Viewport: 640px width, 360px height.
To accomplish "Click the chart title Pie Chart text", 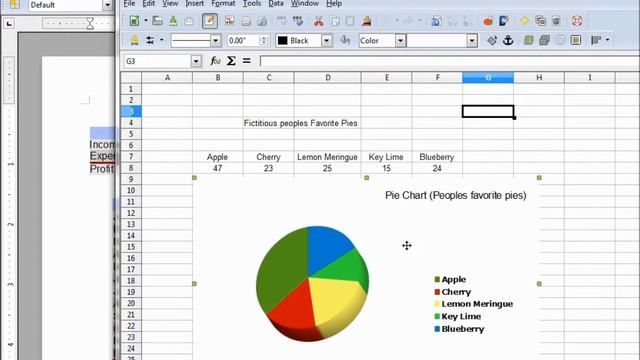I will point(456,195).
